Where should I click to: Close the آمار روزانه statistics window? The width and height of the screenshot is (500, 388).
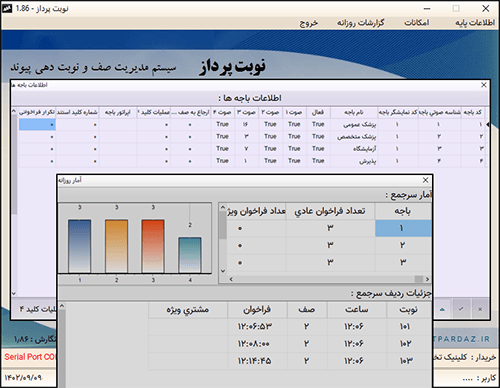pyautogui.click(x=425, y=180)
